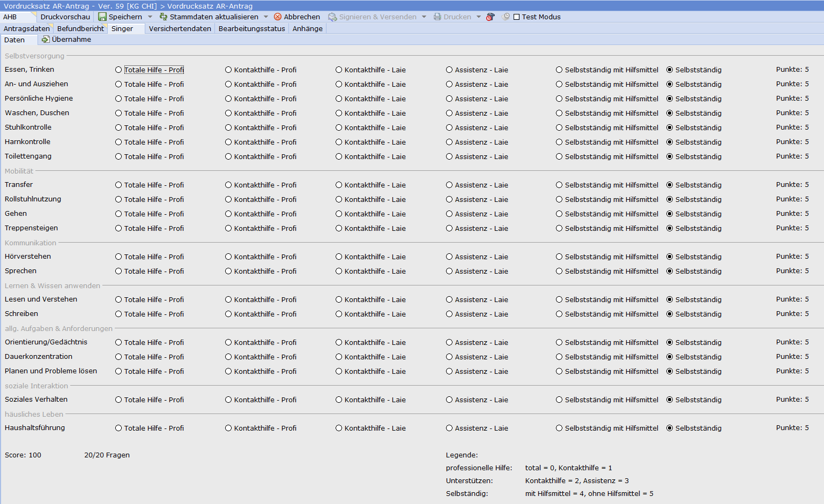Switch to the Druckvorschau tab
The width and height of the screenshot is (824, 504).
tap(65, 17)
